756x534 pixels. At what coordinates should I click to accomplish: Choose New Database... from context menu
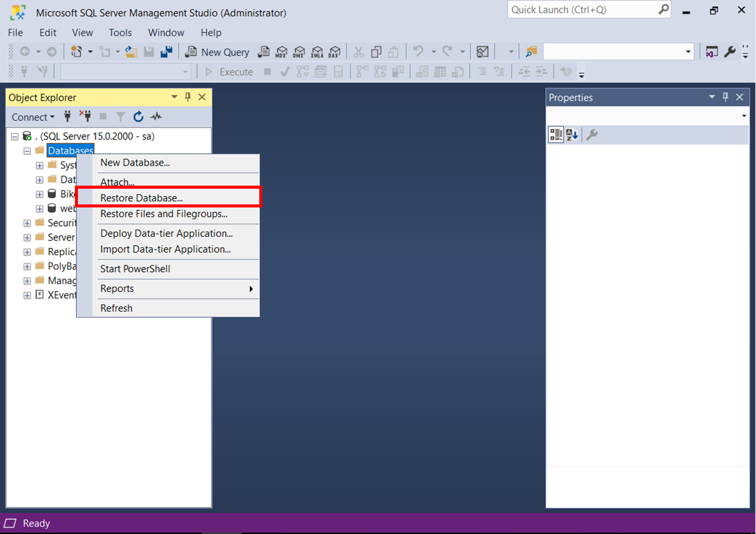click(168, 163)
